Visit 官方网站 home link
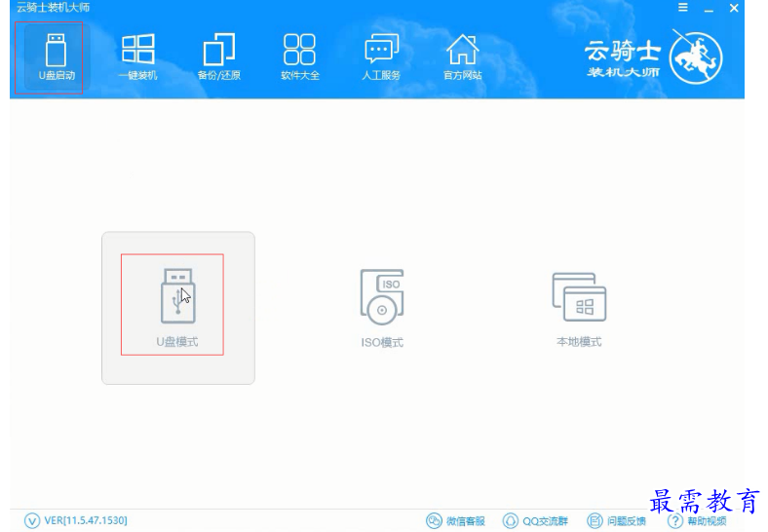This screenshot has height=532, width=768. click(x=462, y=57)
